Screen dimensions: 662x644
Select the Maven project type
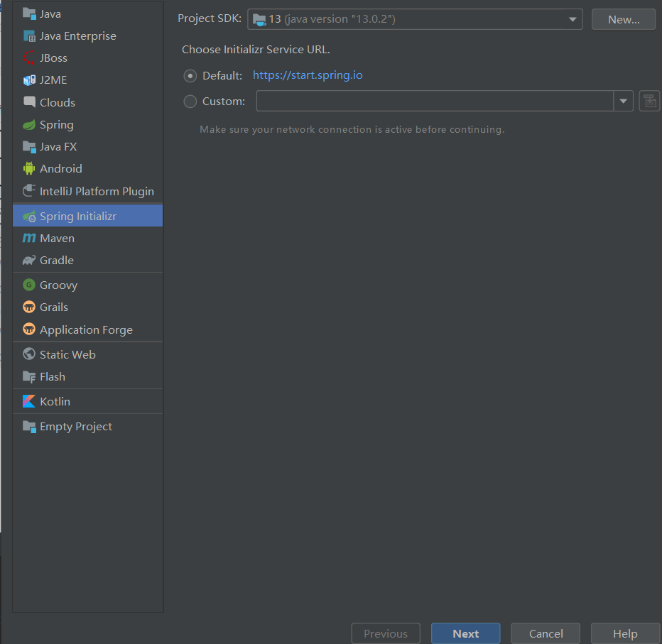(88, 238)
